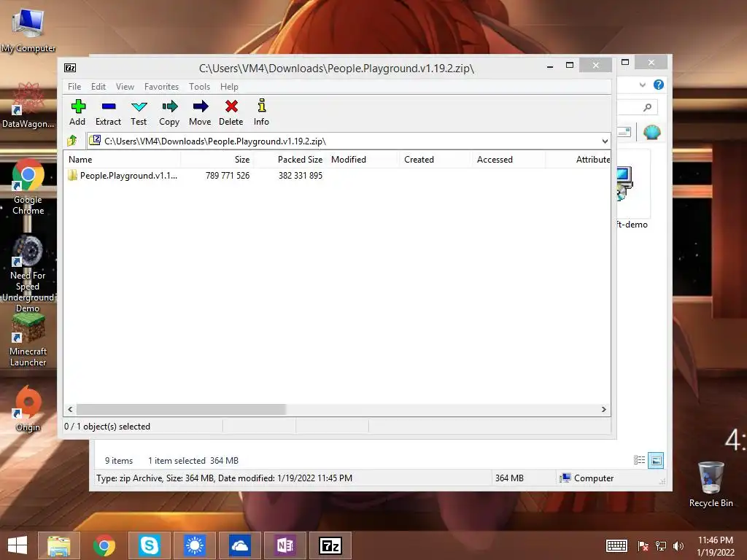Click the address path field
The height and width of the screenshot is (560, 747).
pos(344,141)
